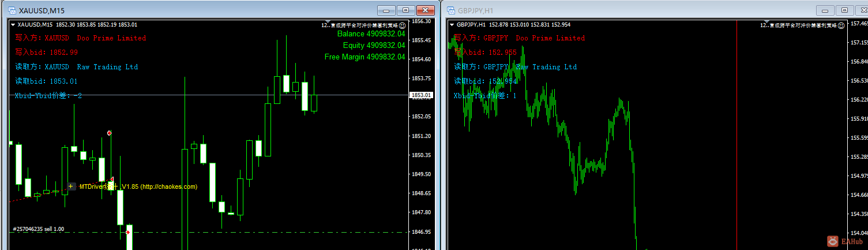Select the red XAUUSD Doo Prime Limited label
The height and width of the screenshot is (250, 868).
[x=80, y=38]
